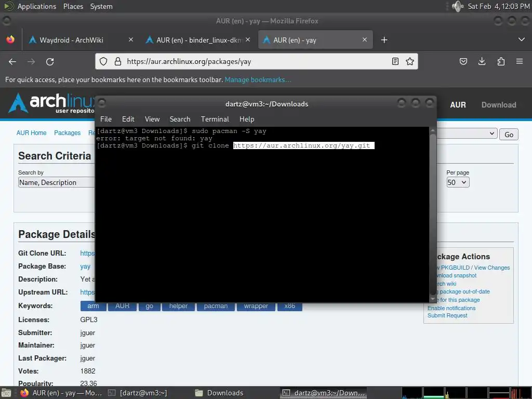Click Enable notifications link
This screenshot has width=532, height=399.
click(451, 308)
